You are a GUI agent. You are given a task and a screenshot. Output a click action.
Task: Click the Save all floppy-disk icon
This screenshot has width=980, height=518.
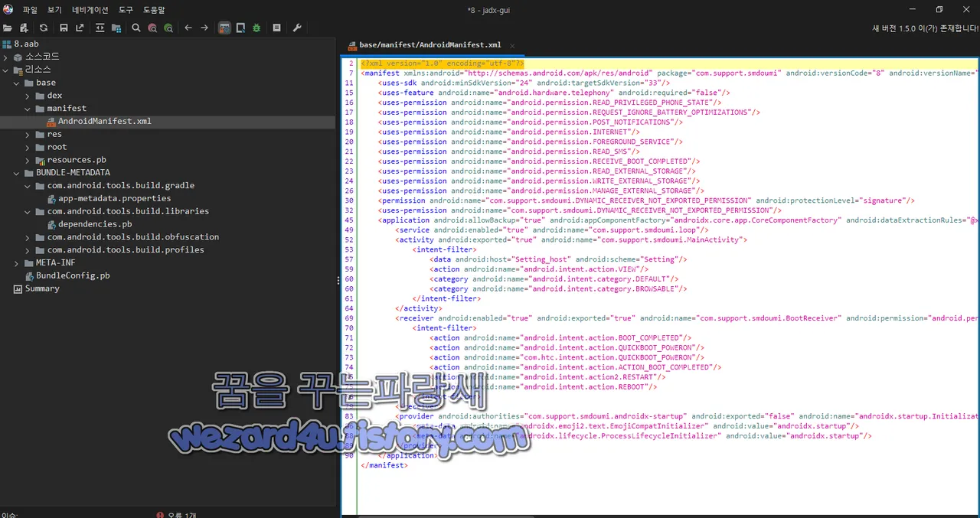point(64,28)
